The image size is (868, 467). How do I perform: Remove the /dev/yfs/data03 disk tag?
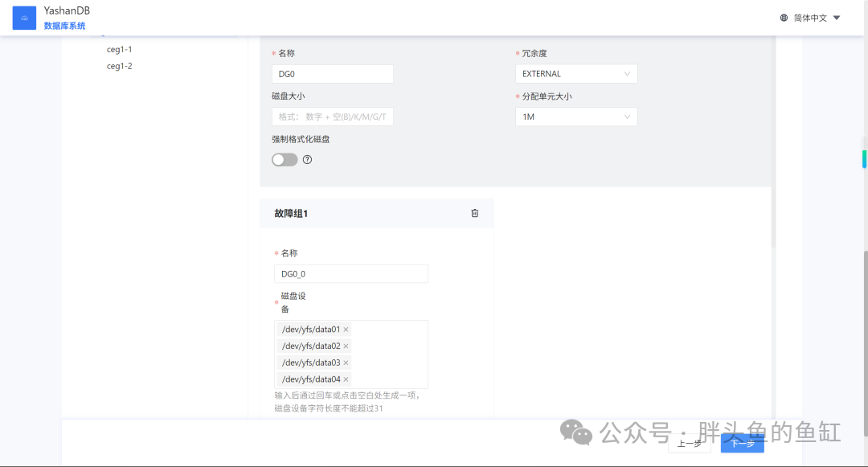(x=346, y=363)
